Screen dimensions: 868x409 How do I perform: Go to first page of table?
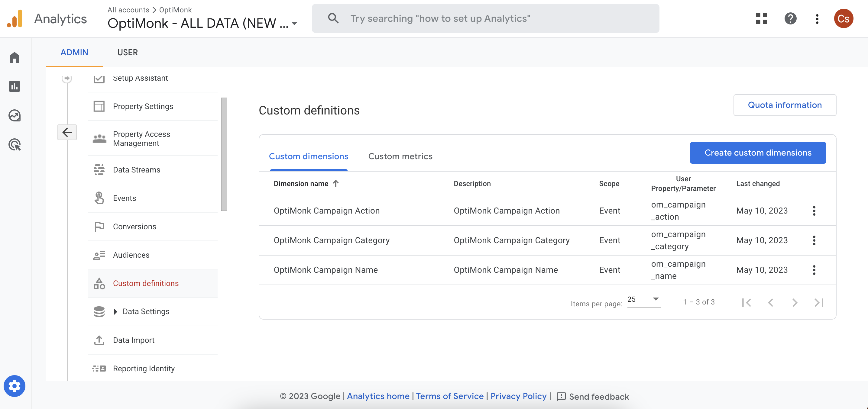point(747,303)
